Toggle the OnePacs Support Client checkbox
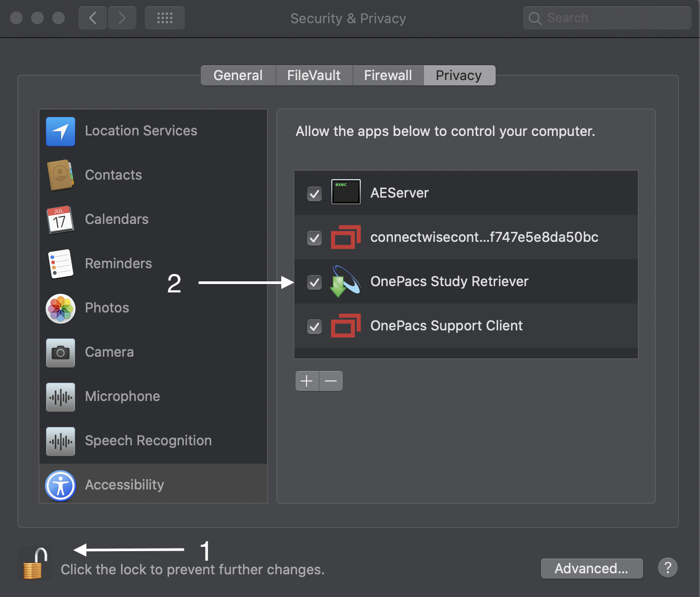The image size is (700, 597). tap(314, 326)
